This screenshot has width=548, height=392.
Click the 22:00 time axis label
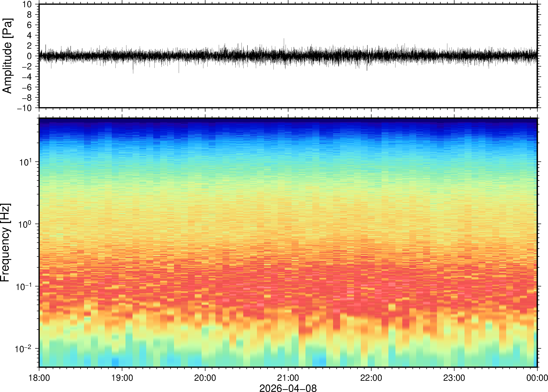point(371,378)
